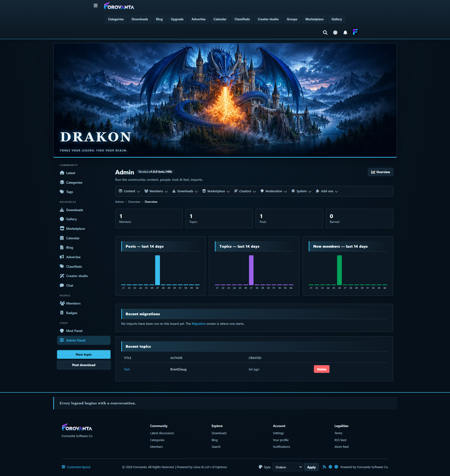Open Upgrade in the top navigation bar
Viewport: 450px width, 476px height.
[x=177, y=19]
